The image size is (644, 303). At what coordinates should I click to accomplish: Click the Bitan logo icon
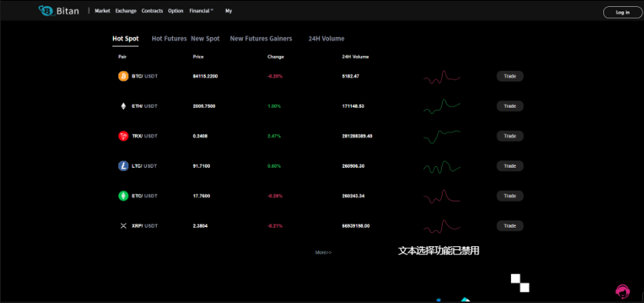click(x=46, y=11)
